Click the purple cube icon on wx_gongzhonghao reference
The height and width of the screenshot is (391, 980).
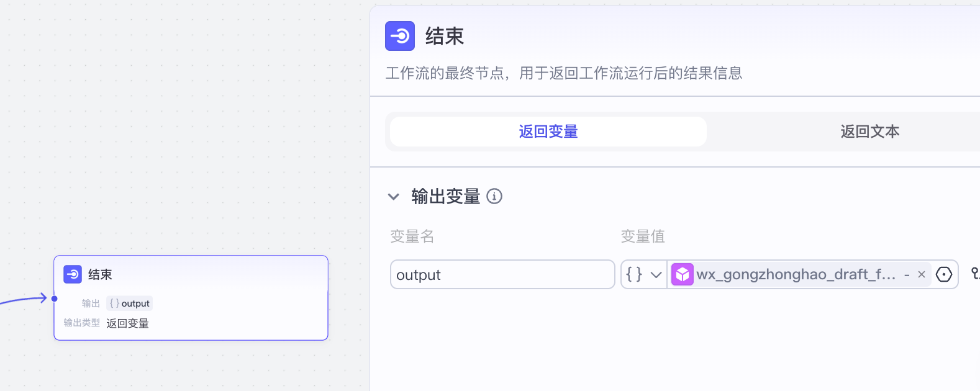coord(683,274)
